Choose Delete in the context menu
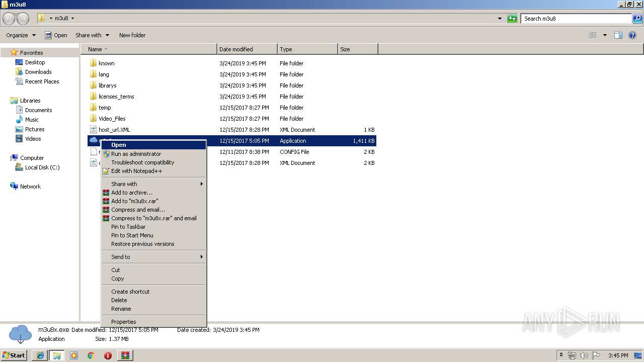 tap(154, 300)
